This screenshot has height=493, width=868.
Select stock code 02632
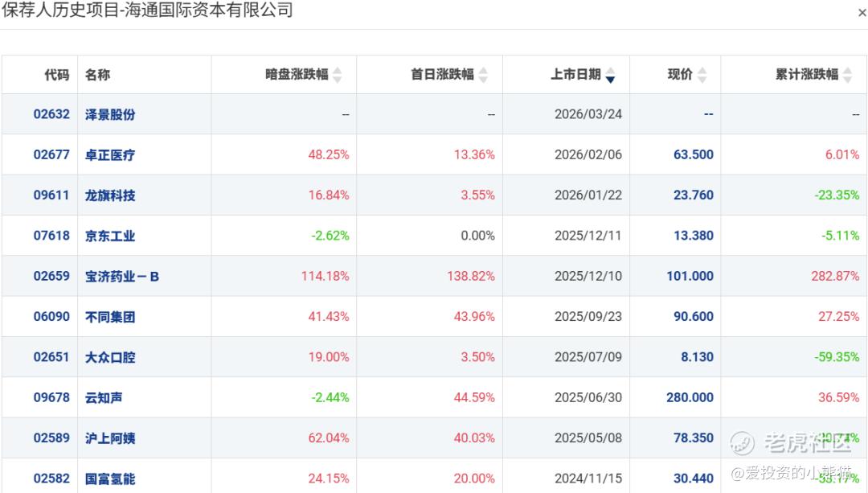tap(51, 114)
